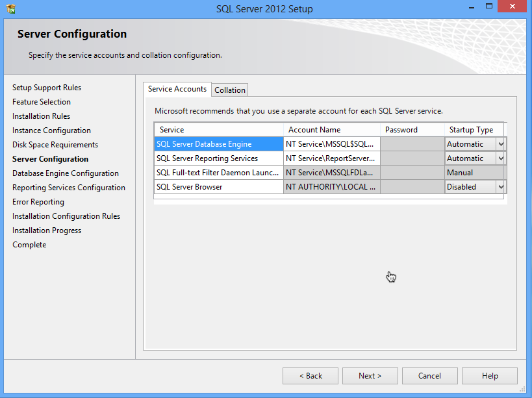Click the Startup Type column header

tap(473, 130)
